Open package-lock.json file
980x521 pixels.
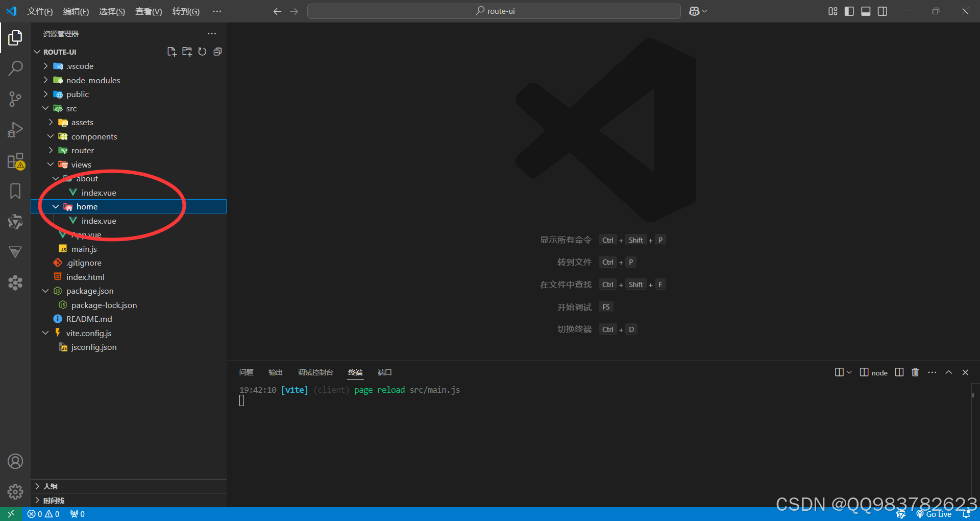[129, 305]
